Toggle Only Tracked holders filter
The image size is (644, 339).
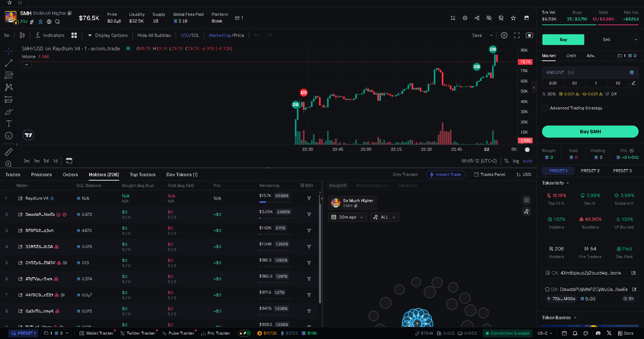(405, 175)
